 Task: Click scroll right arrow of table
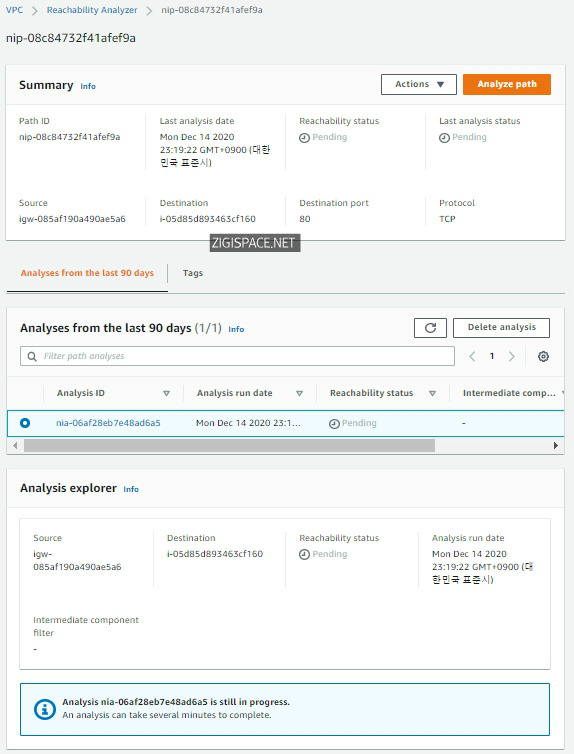556,445
